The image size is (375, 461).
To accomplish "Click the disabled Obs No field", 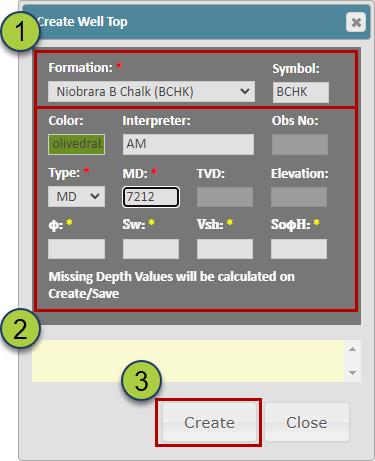I will point(300,144).
